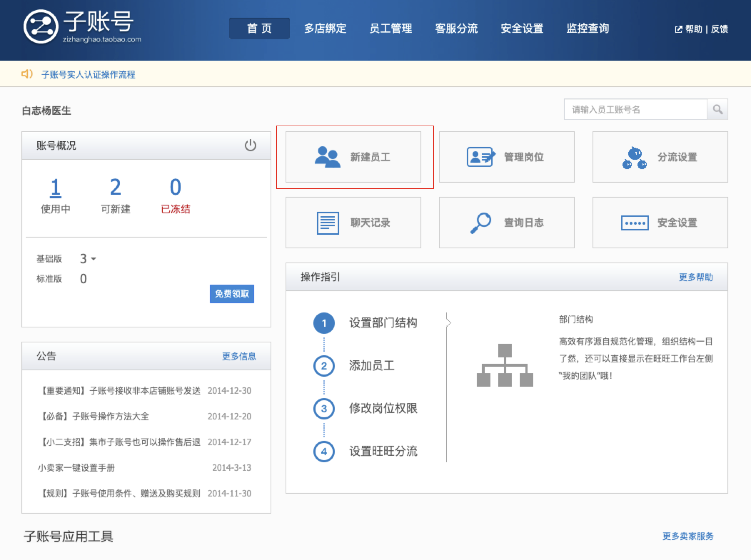
Task: Open the 监控查询 menu tab
Action: click(588, 28)
